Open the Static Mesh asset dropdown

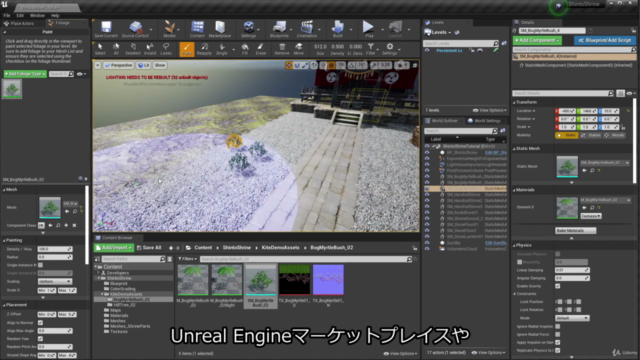pos(604,162)
